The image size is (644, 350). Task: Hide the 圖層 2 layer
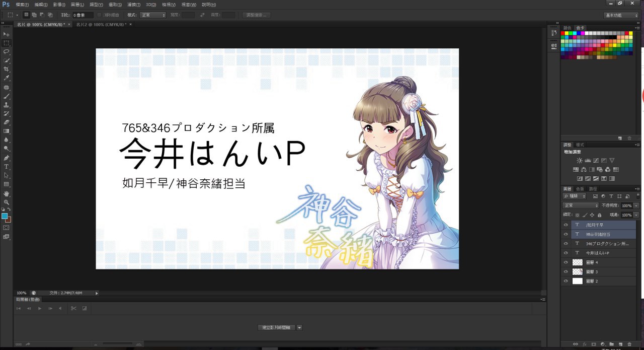point(566,281)
